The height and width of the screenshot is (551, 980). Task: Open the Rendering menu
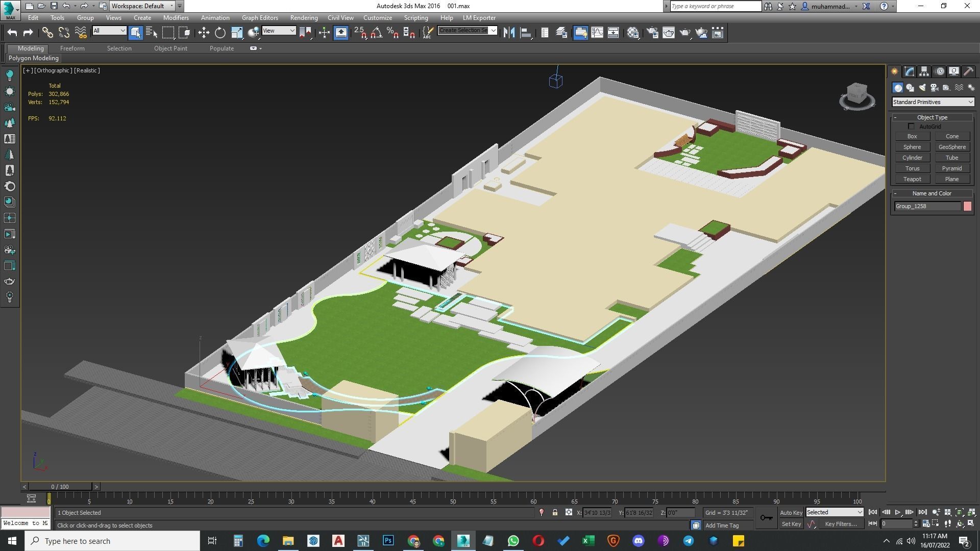coord(304,18)
